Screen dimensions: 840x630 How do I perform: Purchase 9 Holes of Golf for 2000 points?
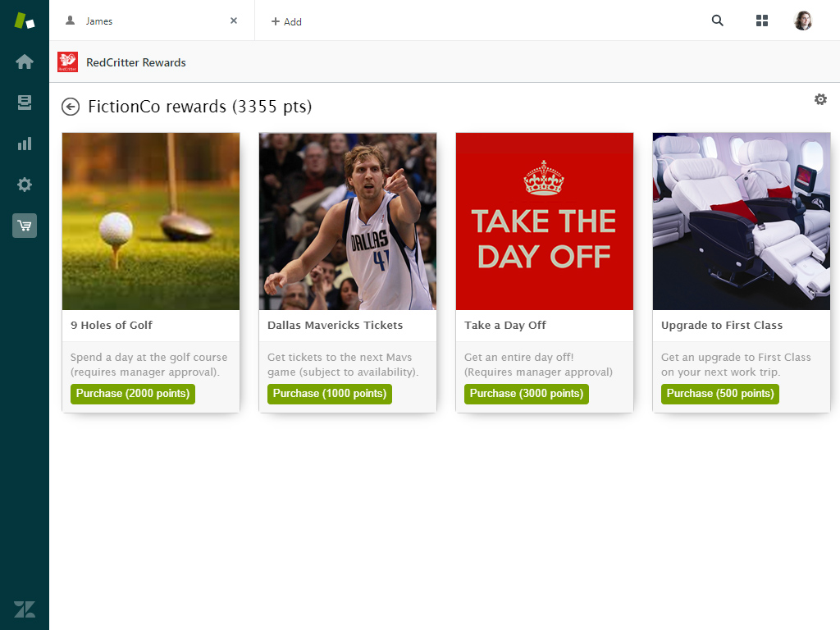[133, 394]
